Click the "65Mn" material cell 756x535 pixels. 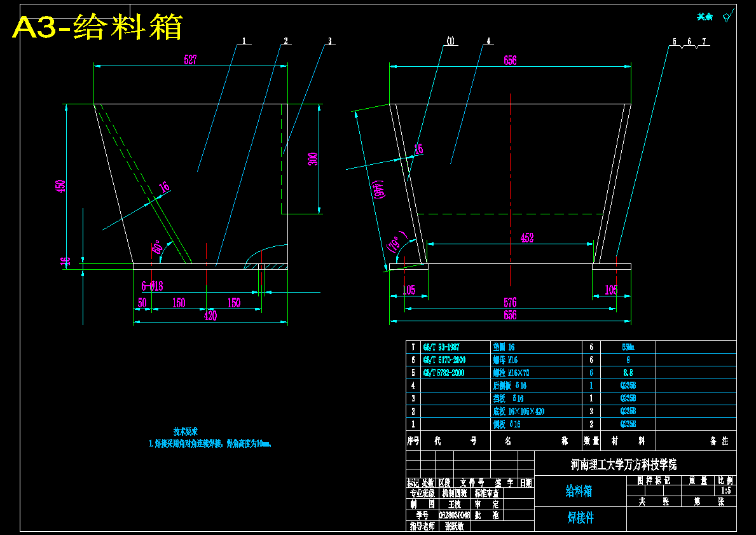click(628, 347)
